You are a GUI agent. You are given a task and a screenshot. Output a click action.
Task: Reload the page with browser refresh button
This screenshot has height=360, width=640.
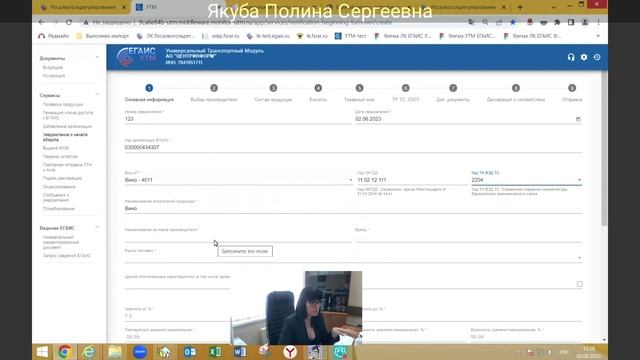[69, 22]
